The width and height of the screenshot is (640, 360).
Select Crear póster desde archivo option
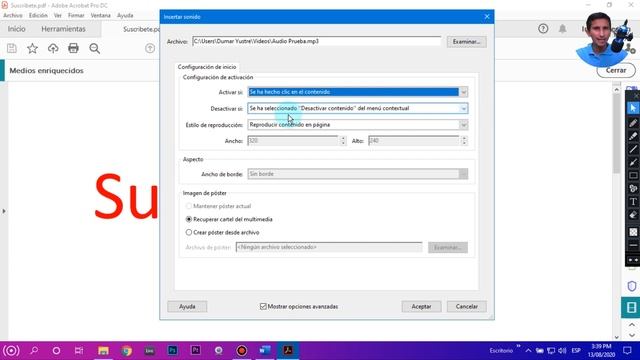click(x=189, y=232)
